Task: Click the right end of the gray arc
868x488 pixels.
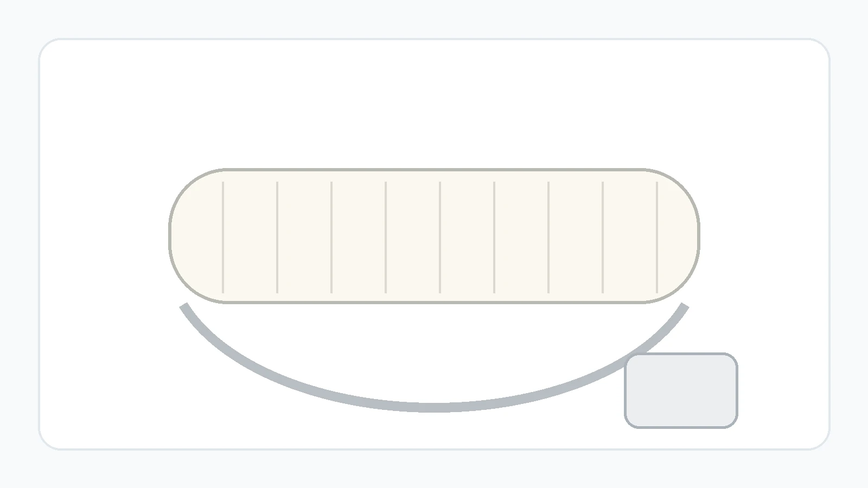Action: point(685,306)
